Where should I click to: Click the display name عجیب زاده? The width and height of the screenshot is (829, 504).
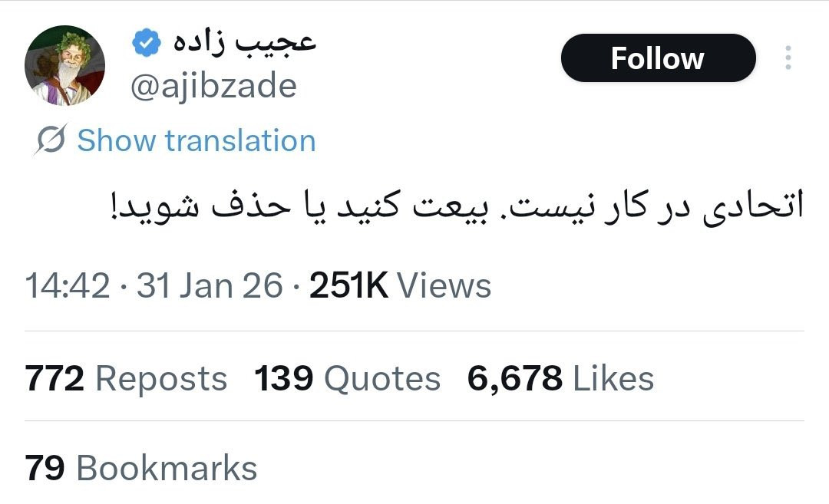245,42
